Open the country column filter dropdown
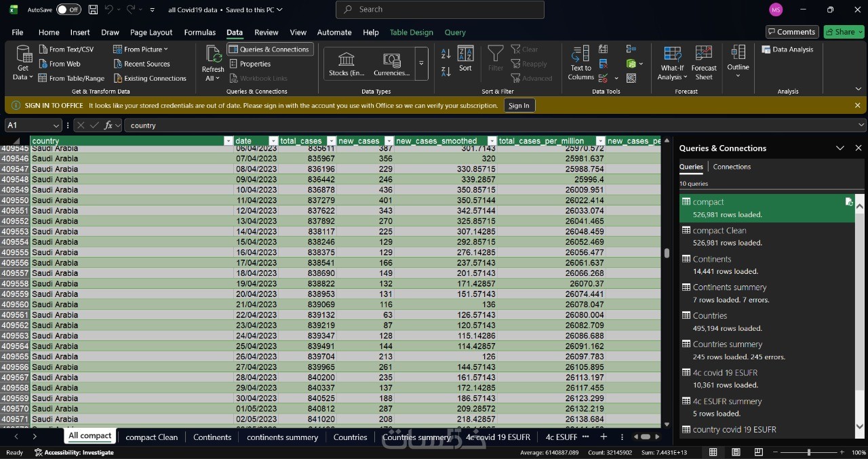The width and height of the screenshot is (868, 459). click(x=229, y=141)
